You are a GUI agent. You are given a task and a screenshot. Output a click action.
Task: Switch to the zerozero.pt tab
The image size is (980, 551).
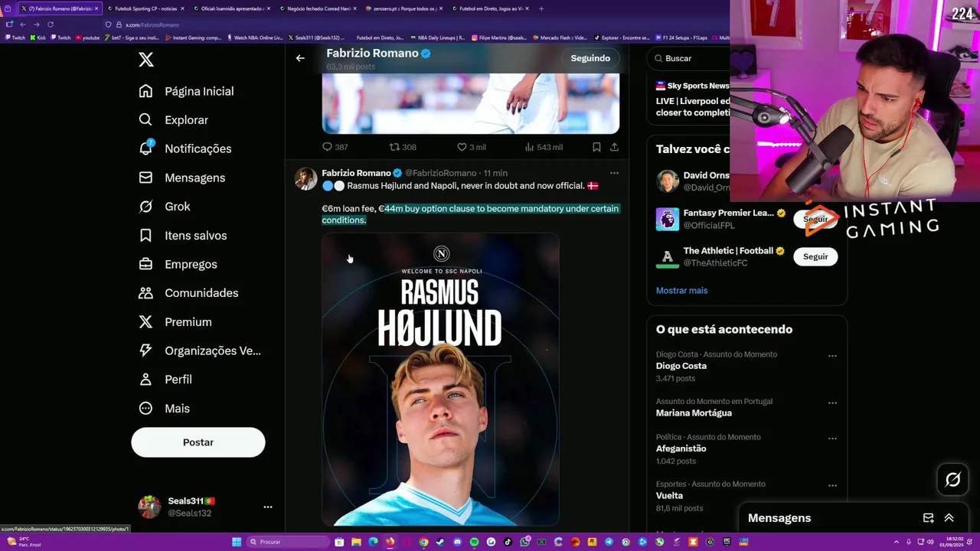pyautogui.click(x=403, y=8)
